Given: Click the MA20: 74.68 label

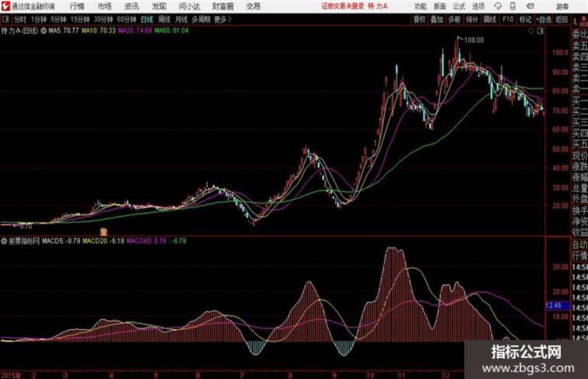Looking at the screenshot, I should 135,30.
